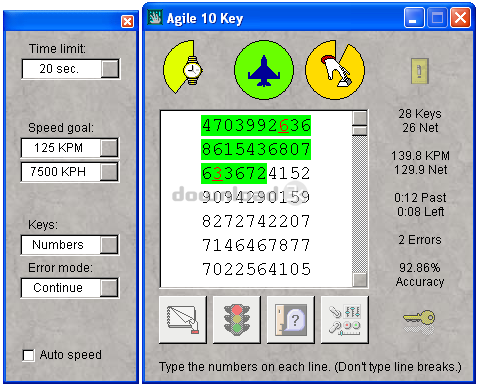The image size is (480, 387).
Task: Click the 0:08 Left time reading
Action: pos(420,212)
